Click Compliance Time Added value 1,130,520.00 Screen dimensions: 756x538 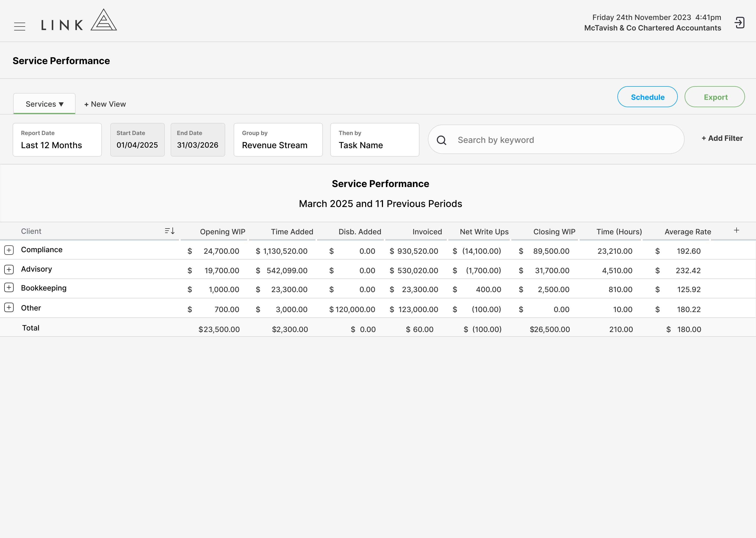tap(285, 251)
